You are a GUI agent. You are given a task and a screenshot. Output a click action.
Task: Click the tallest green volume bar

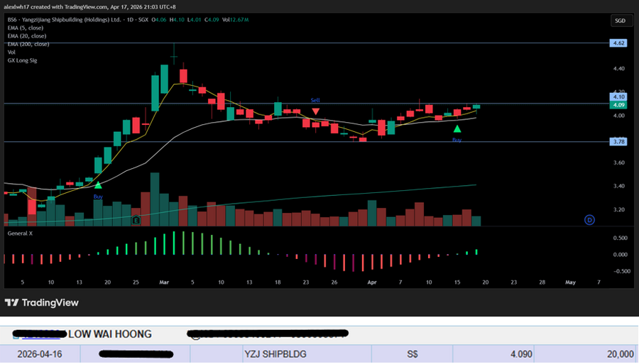[154, 199]
